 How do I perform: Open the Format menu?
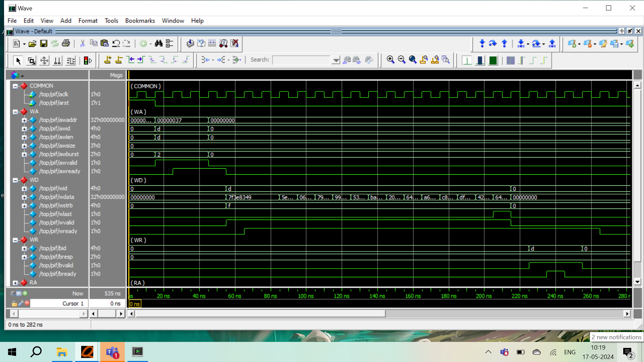[88, 21]
